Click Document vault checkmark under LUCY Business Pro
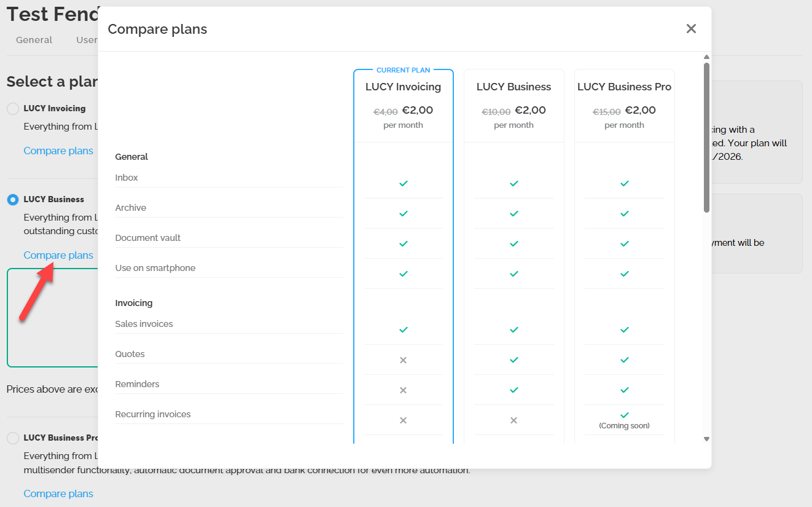This screenshot has width=812, height=507. pyautogui.click(x=625, y=244)
